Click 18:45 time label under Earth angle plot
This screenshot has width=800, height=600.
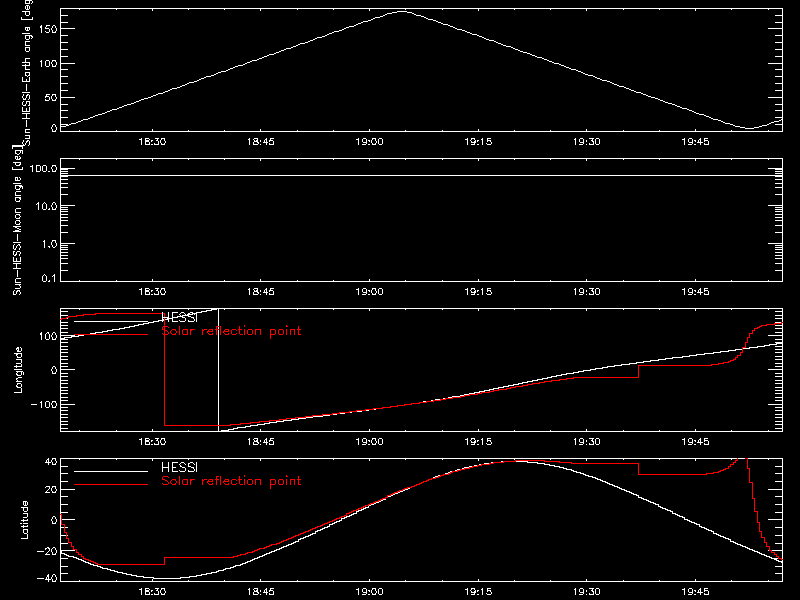pyautogui.click(x=261, y=141)
